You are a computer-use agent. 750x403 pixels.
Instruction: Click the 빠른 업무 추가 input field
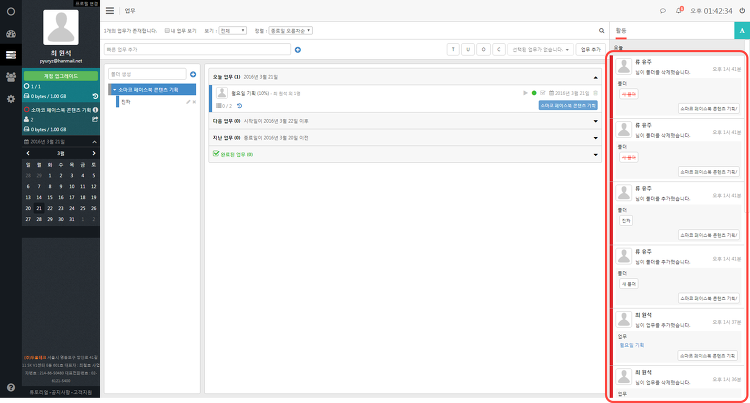click(x=197, y=49)
